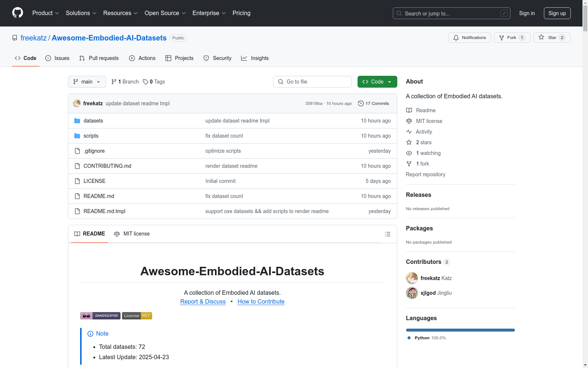Open the Pricing page
This screenshot has width=588, height=368.
[241, 13]
